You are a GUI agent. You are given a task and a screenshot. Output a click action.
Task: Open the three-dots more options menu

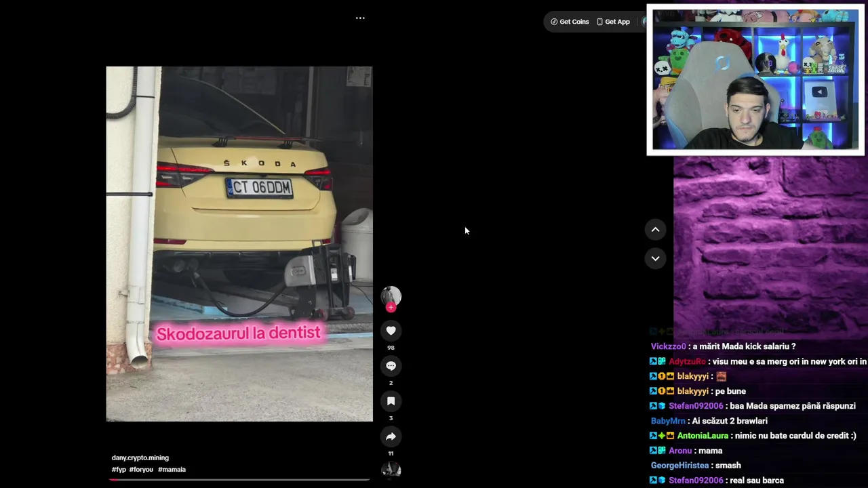click(360, 18)
